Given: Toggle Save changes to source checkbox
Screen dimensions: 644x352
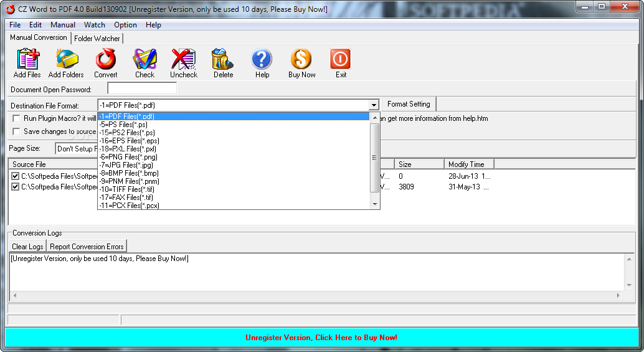Looking at the screenshot, I should click(16, 132).
